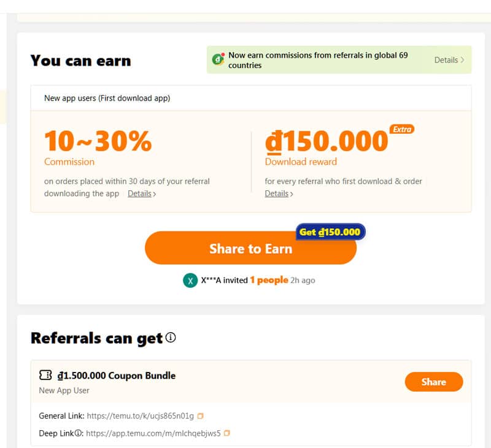
Task: Click the info icon next to Referrals can get
Action: (x=170, y=337)
